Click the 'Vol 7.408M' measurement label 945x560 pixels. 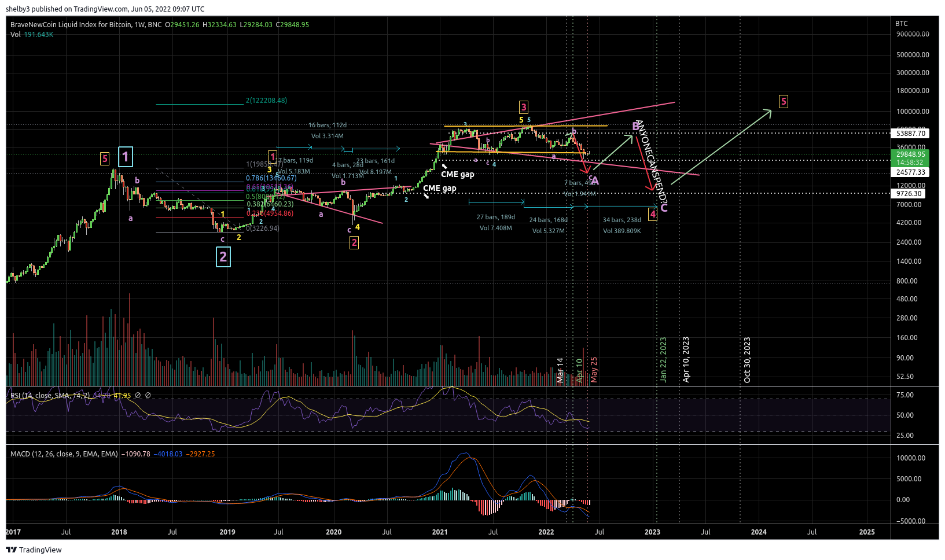(x=496, y=229)
